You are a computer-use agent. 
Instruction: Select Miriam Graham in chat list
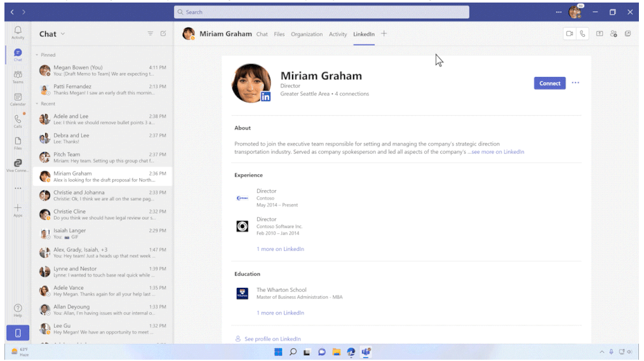(x=103, y=177)
